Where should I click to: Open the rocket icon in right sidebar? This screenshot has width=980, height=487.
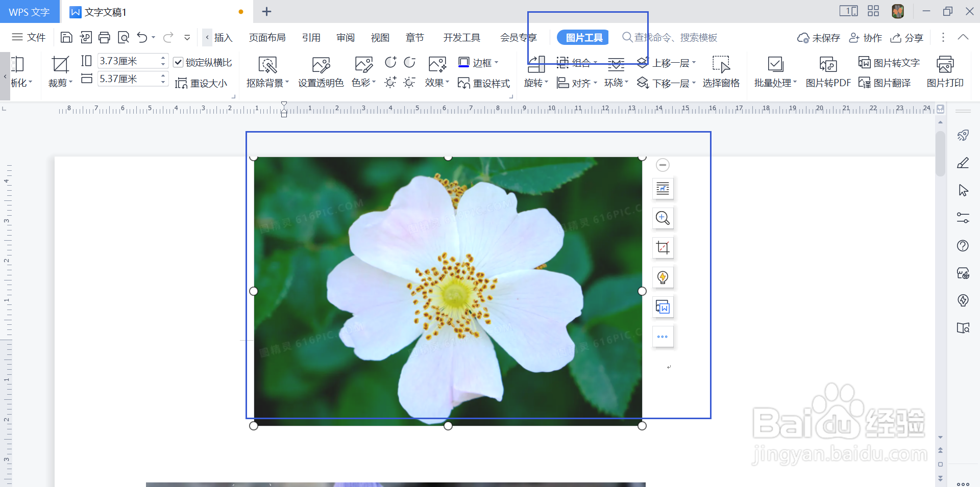963,135
